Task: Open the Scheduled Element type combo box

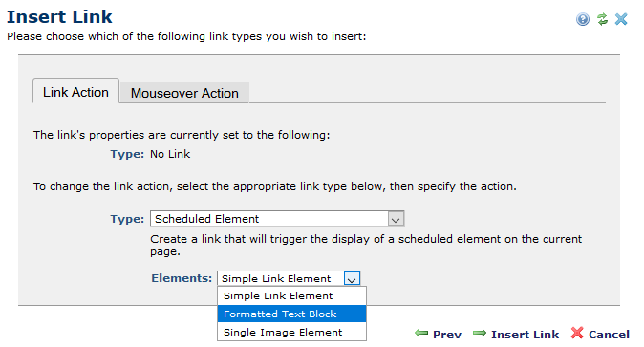Action: pos(277,219)
